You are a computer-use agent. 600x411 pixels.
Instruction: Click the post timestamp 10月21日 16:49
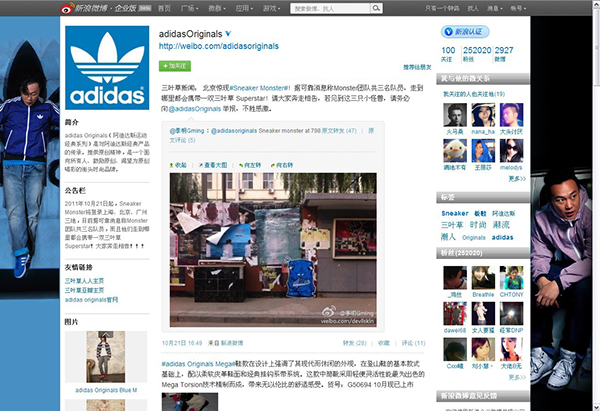coord(182,343)
